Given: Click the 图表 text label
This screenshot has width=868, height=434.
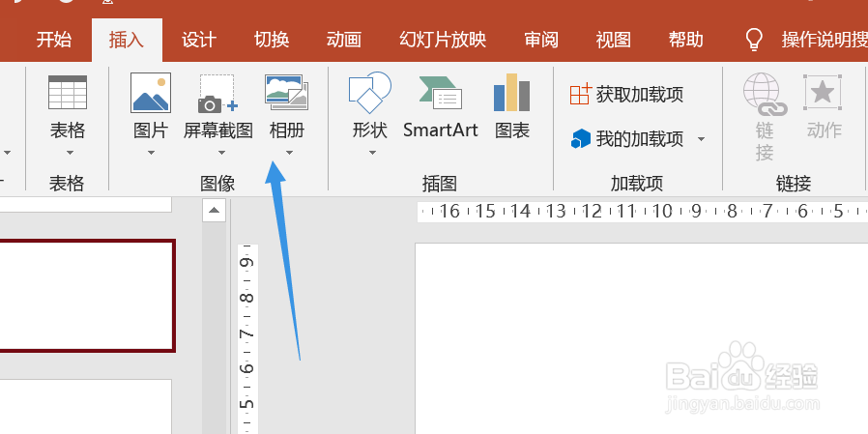Looking at the screenshot, I should tap(512, 130).
